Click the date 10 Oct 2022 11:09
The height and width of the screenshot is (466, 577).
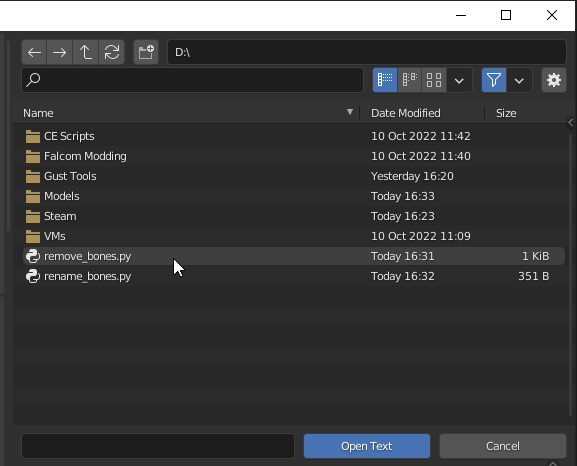point(421,236)
